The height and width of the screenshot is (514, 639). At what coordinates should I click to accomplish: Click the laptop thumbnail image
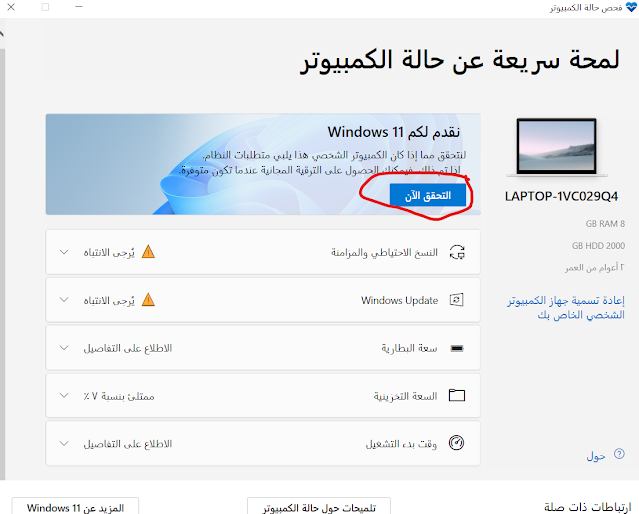coord(557,147)
